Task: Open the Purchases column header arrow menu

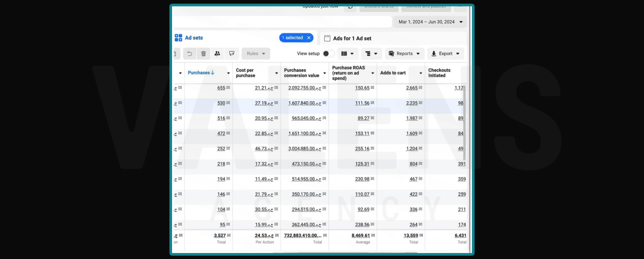Action: (x=228, y=73)
